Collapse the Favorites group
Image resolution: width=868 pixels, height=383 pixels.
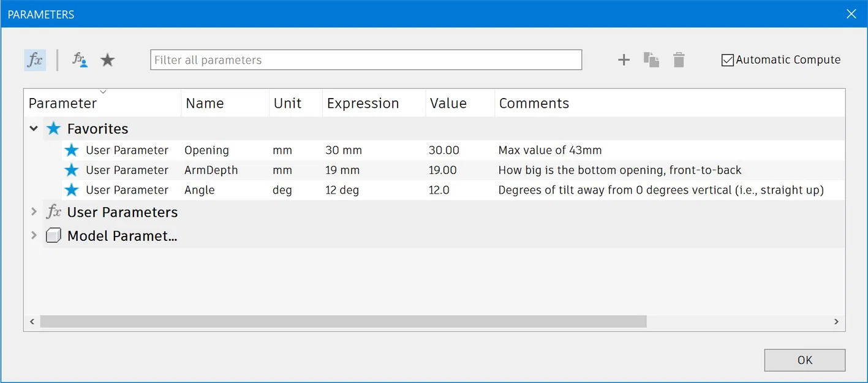click(x=34, y=129)
